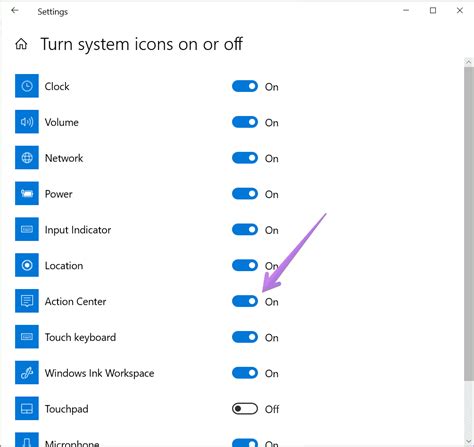Click the "Turn system icons on or off" heading
Screen dimensions: 474x447
coord(142,44)
